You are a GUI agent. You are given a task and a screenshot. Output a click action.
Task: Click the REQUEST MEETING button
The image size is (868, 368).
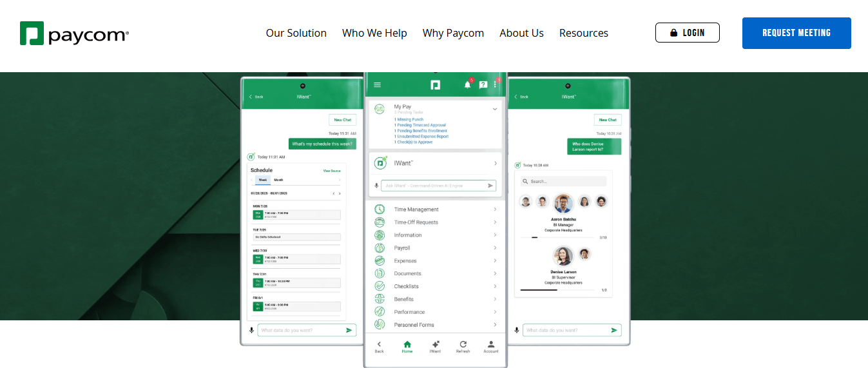click(x=796, y=33)
